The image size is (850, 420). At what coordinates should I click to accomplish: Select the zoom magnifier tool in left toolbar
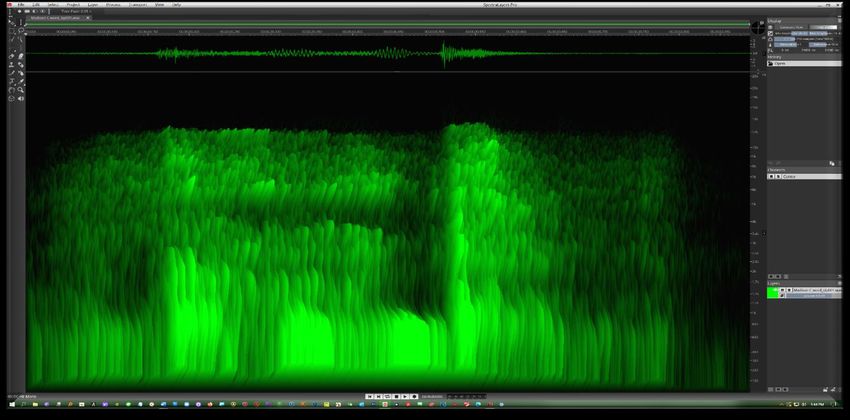[20, 89]
